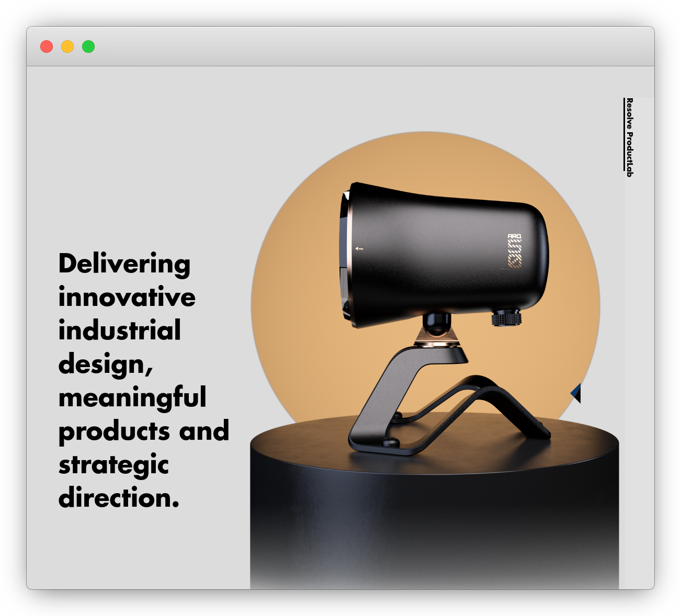Click the knurled knob under the camera
Viewport: 681px width, 616px height.
[506, 317]
